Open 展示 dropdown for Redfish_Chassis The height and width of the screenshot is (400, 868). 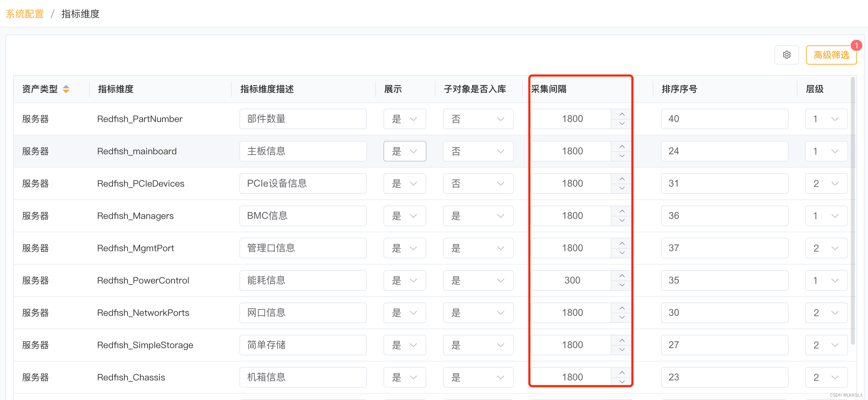(x=405, y=377)
